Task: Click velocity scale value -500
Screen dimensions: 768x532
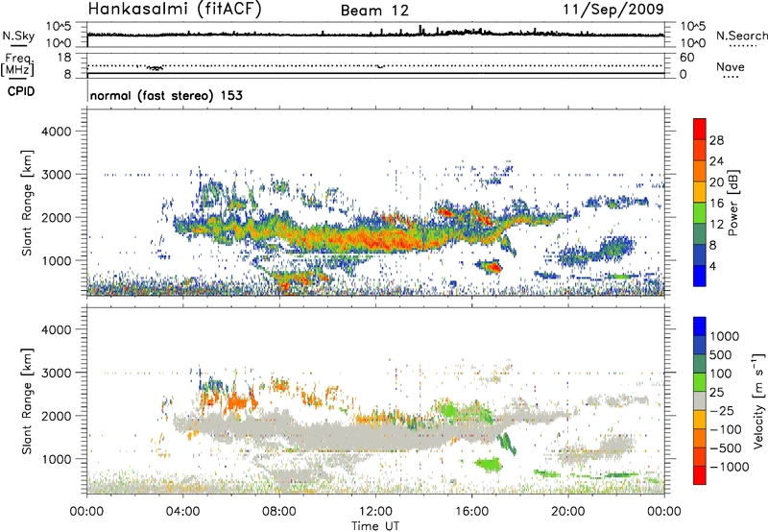Action: coord(726,447)
